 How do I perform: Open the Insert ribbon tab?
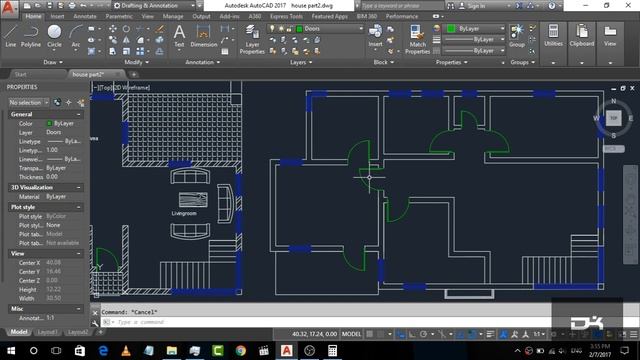[x=58, y=16]
